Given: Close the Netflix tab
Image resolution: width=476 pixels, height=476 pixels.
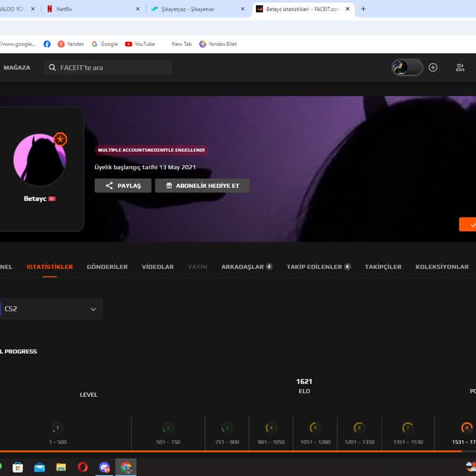Looking at the screenshot, I should (x=138, y=9).
